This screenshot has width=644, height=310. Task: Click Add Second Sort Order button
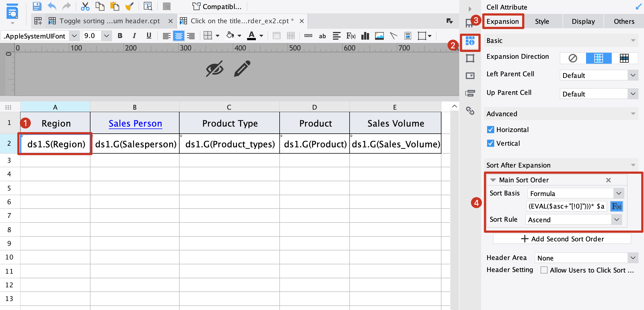[x=562, y=239]
